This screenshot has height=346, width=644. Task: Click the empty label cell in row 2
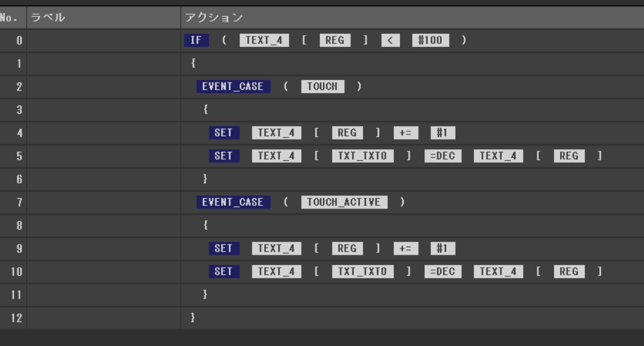pyautogui.click(x=104, y=87)
